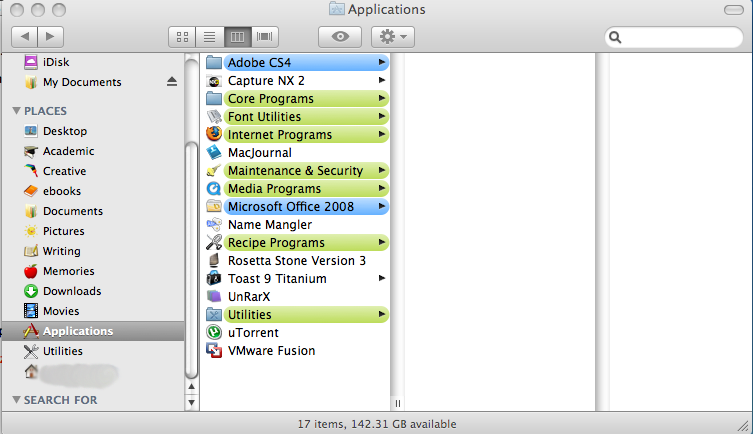Click in the Finder search field
753x434 pixels.
click(673, 37)
